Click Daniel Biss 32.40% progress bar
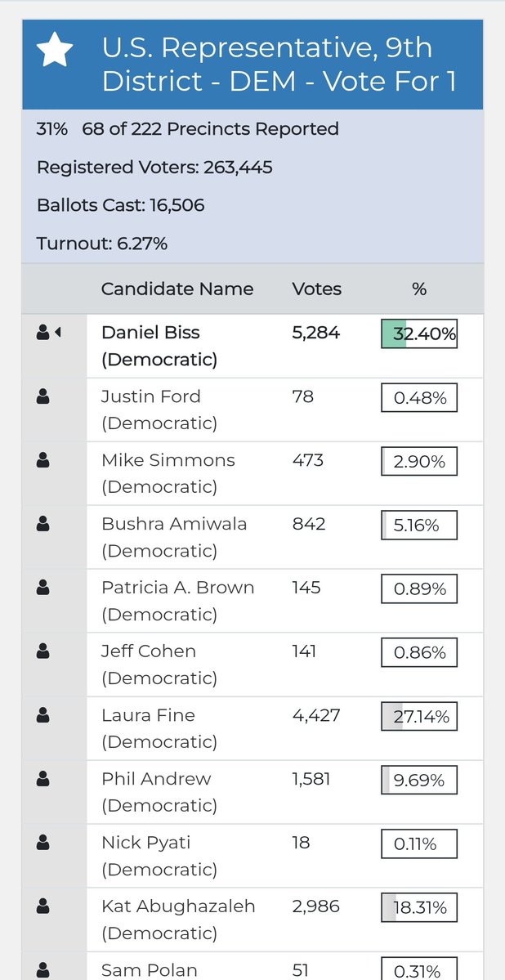The width and height of the screenshot is (505, 980). pos(419,333)
